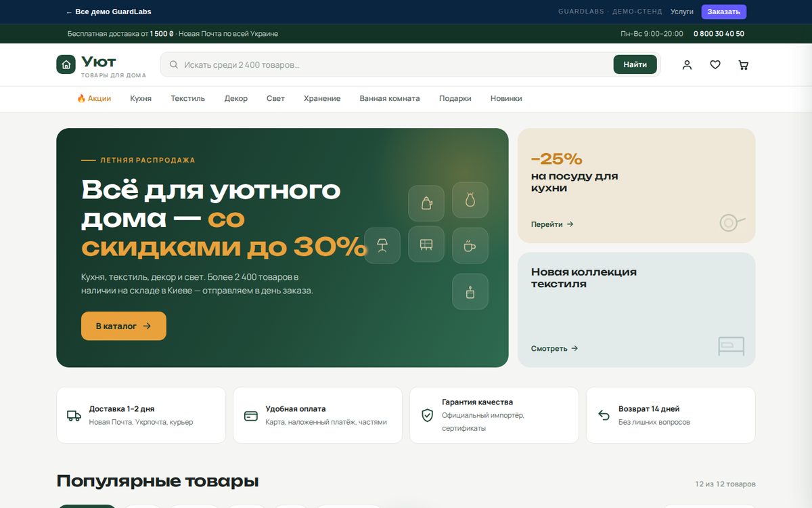The height and width of the screenshot is (508, 812).
Task: Open the Свет category
Action: pos(275,98)
